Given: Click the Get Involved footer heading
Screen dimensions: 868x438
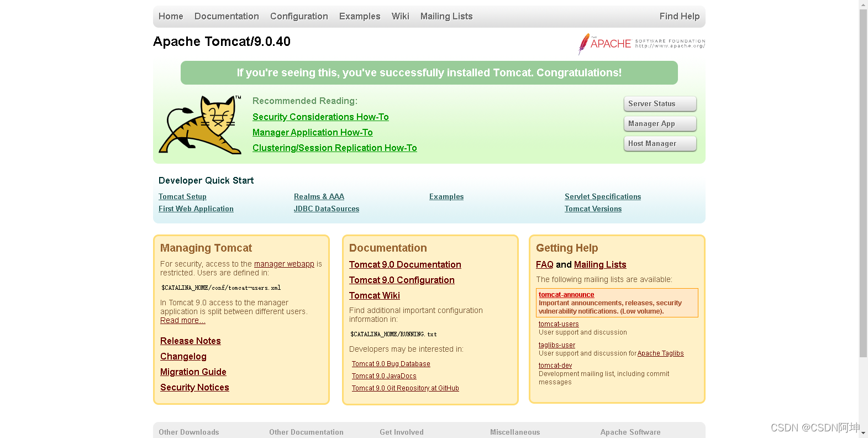Looking at the screenshot, I should click(402, 432).
